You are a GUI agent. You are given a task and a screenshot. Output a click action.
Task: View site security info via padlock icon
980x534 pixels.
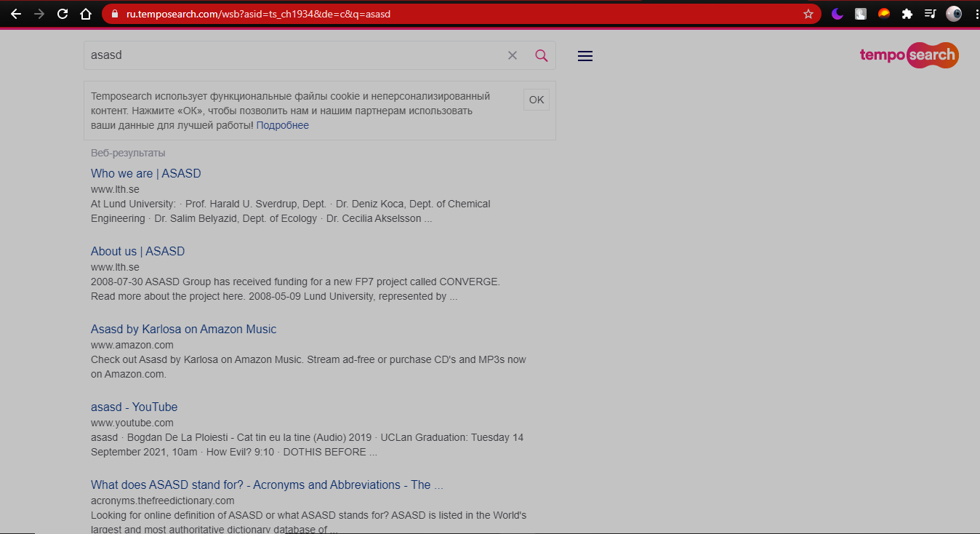tap(114, 14)
